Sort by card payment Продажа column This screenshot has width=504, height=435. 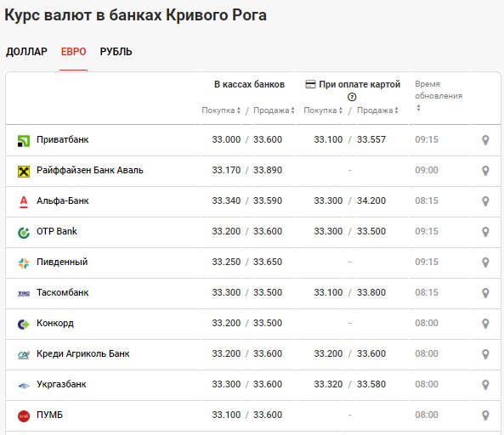(x=377, y=110)
